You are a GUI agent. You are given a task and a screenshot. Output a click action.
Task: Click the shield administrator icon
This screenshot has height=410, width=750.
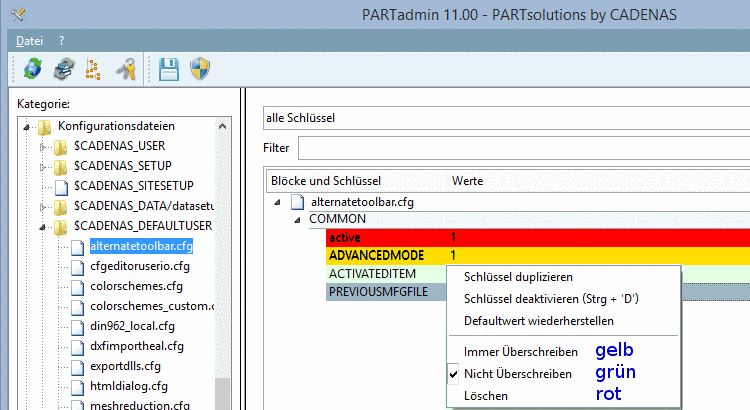pos(200,69)
